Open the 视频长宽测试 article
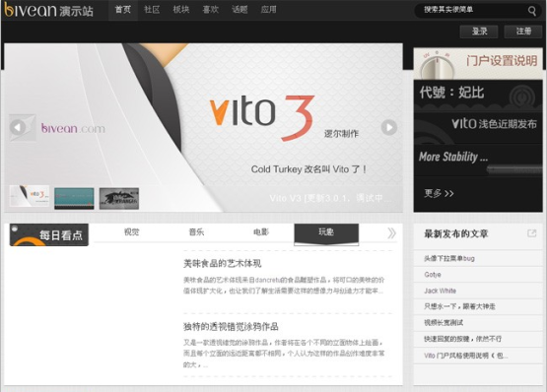Image resolution: width=547 pixels, height=392 pixels. 444,323
